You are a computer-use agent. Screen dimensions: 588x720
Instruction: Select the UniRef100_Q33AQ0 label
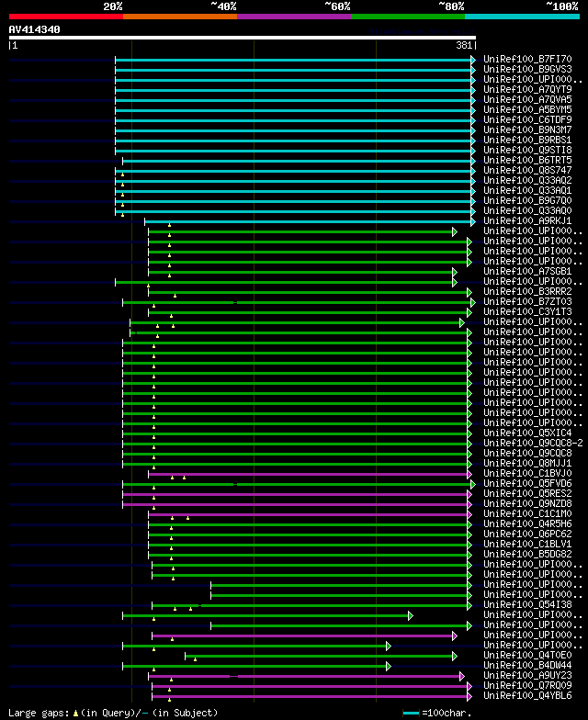[x=527, y=211]
